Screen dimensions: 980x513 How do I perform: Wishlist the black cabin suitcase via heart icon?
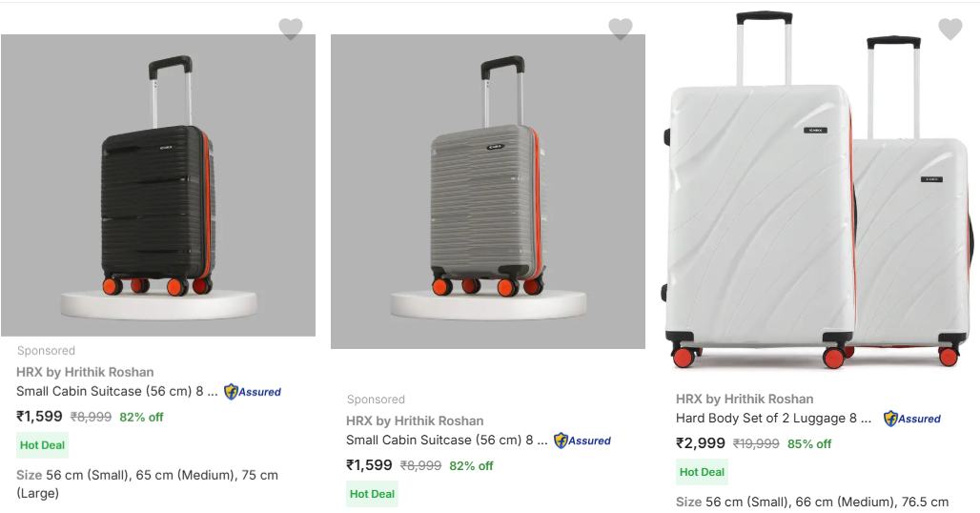click(x=291, y=30)
